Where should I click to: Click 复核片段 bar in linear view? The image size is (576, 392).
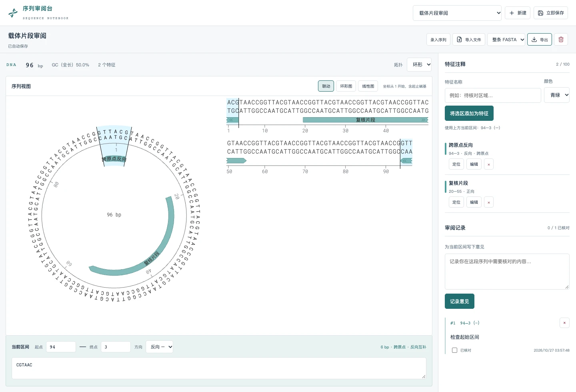click(366, 120)
